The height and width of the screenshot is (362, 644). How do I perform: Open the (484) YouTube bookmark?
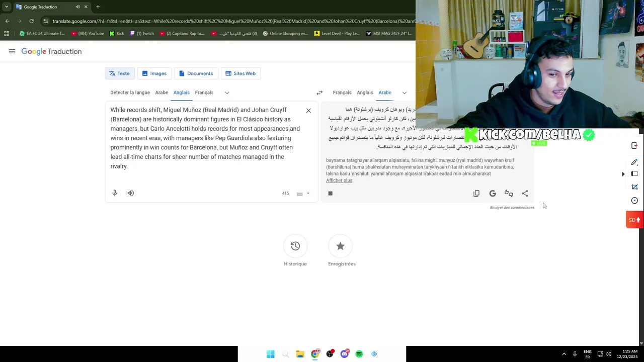(x=88, y=34)
